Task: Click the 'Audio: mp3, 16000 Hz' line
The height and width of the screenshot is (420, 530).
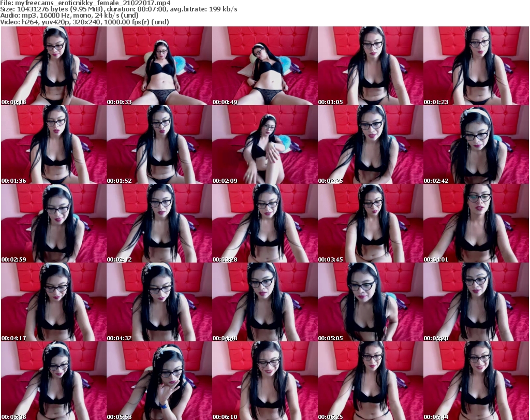Action: [69, 16]
